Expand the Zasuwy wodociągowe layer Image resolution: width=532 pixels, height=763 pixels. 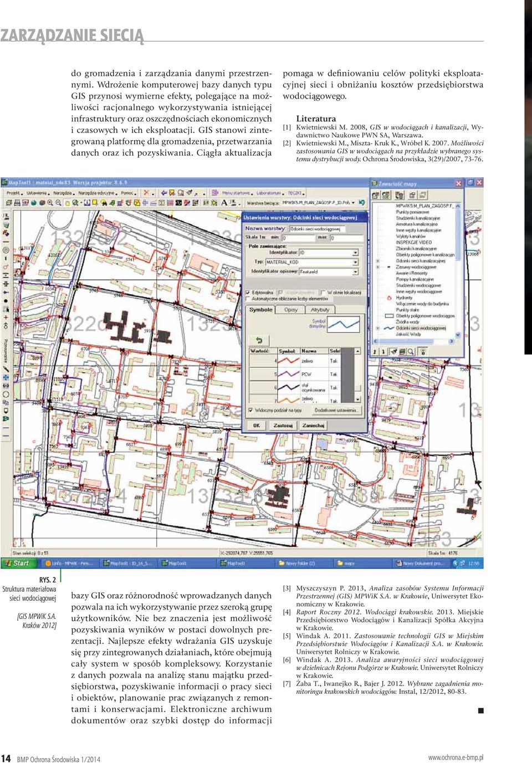click(x=377, y=267)
